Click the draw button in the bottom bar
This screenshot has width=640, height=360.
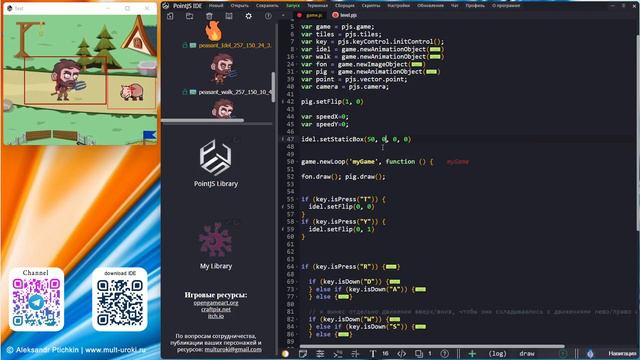click(527, 353)
